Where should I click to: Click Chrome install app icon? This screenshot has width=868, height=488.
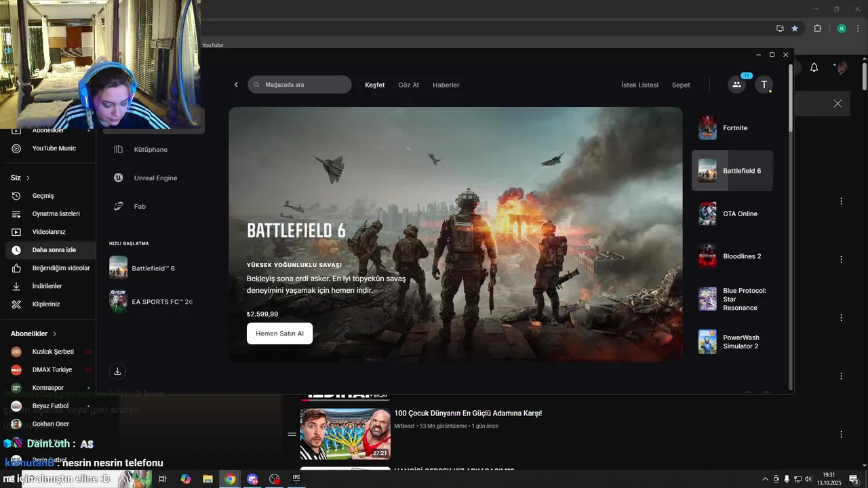point(780,28)
